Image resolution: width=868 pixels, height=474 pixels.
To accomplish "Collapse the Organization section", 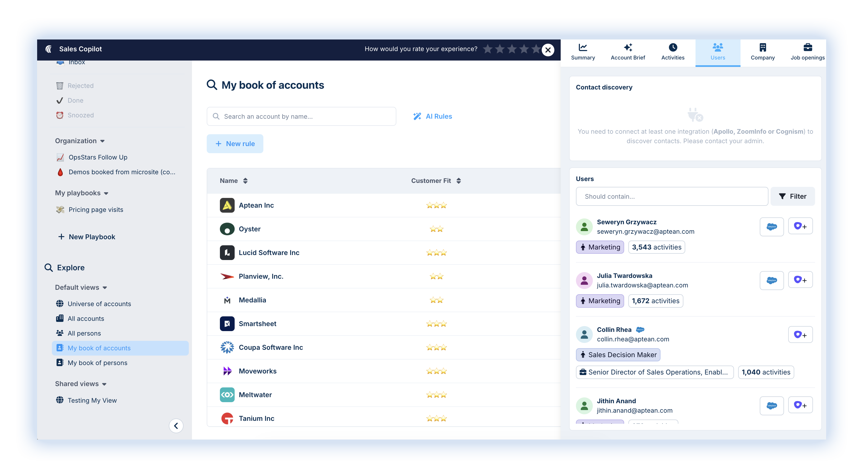I will [102, 141].
